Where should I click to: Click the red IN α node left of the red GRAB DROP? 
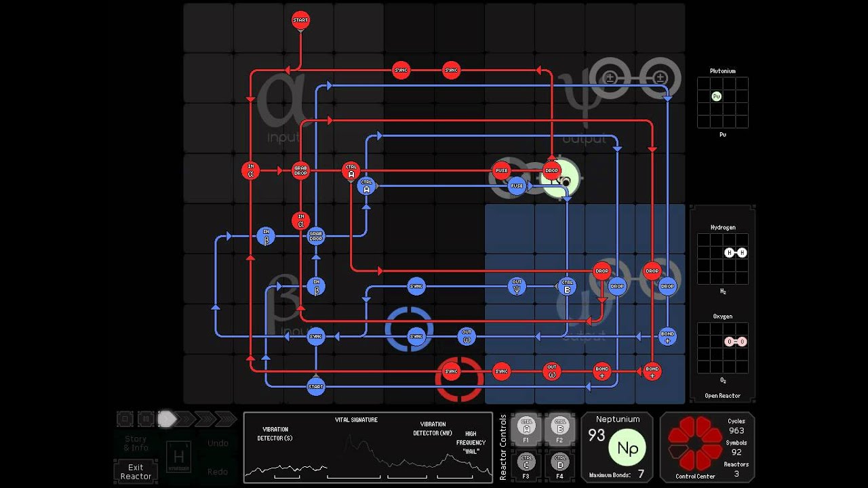pyautogui.click(x=251, y=171)
